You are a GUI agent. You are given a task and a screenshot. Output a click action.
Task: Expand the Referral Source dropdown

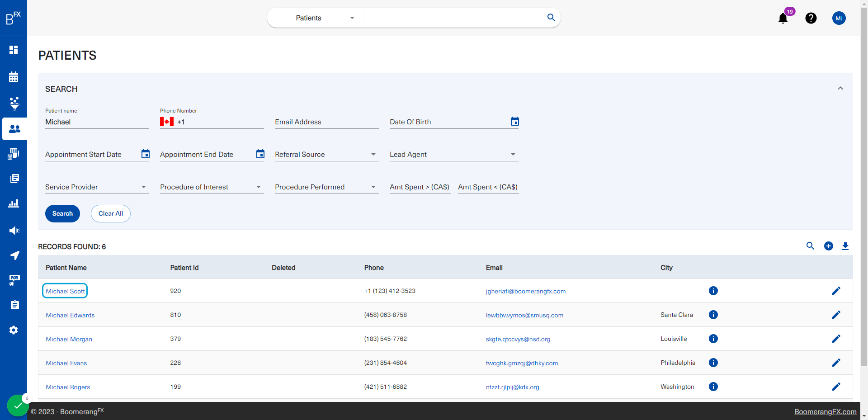click(326, 155)
